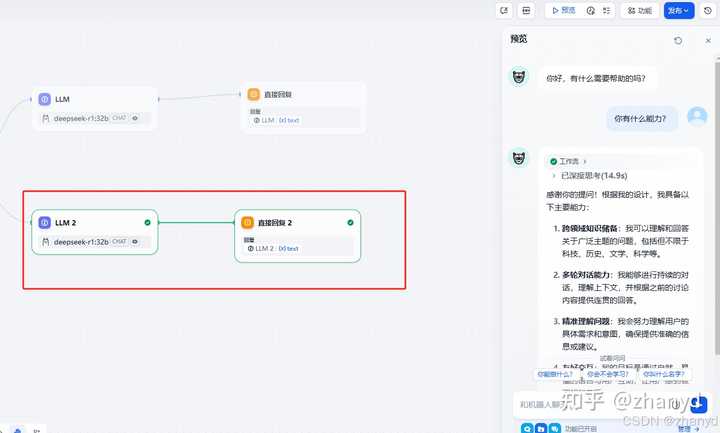This screenshot has width=720, height=433.
Task: Click the 直接回复 node orange icon
Action: (253, 94)
